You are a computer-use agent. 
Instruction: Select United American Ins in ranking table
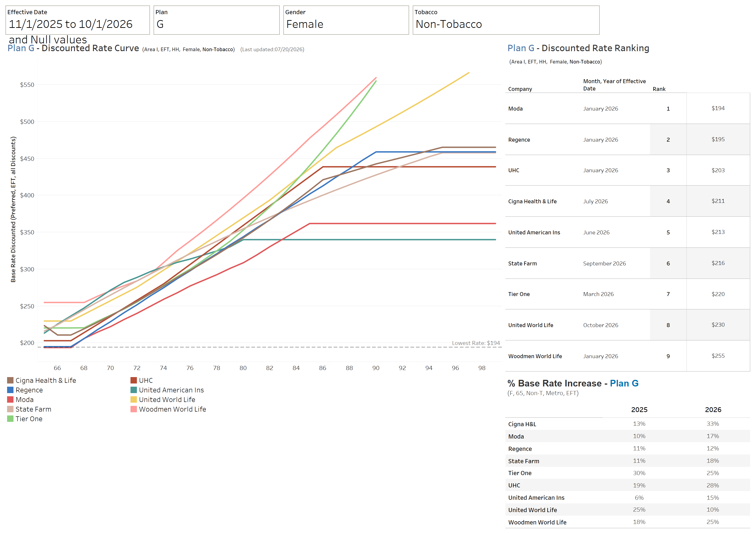534,232
